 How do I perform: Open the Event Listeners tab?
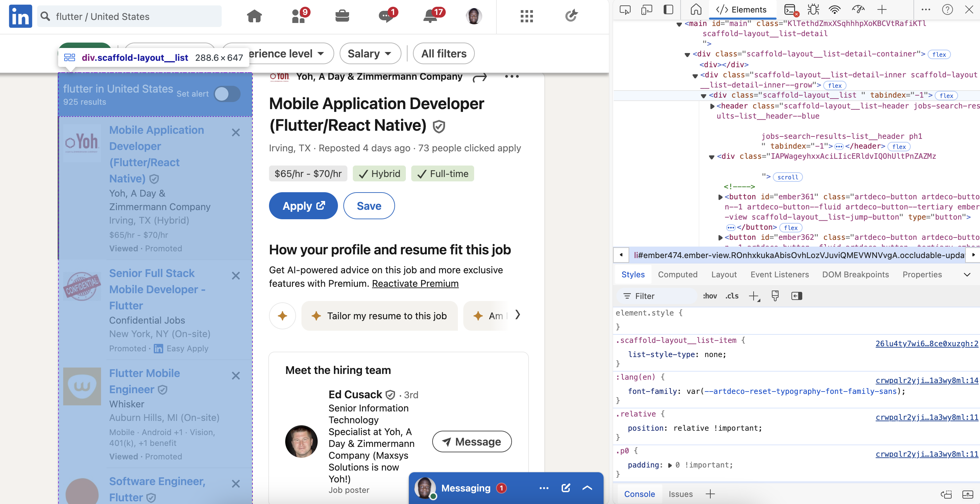[x=780, y=275]
